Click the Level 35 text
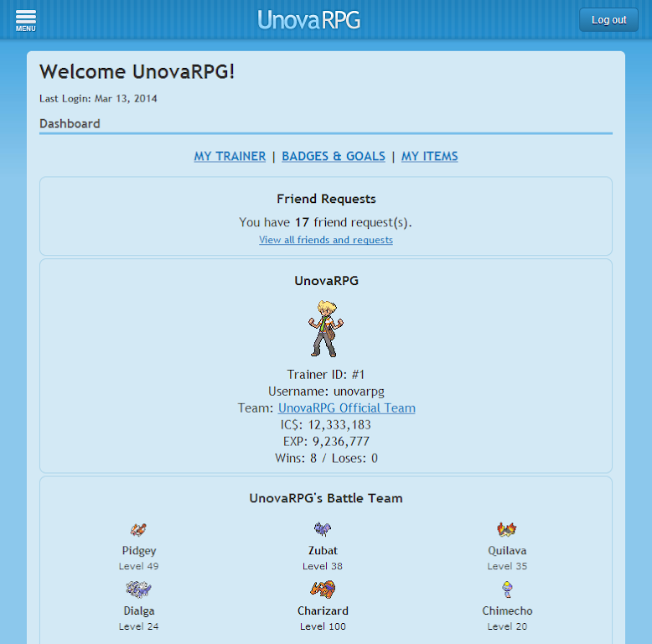This screenshot has height=644, width=652. [507, 566]
